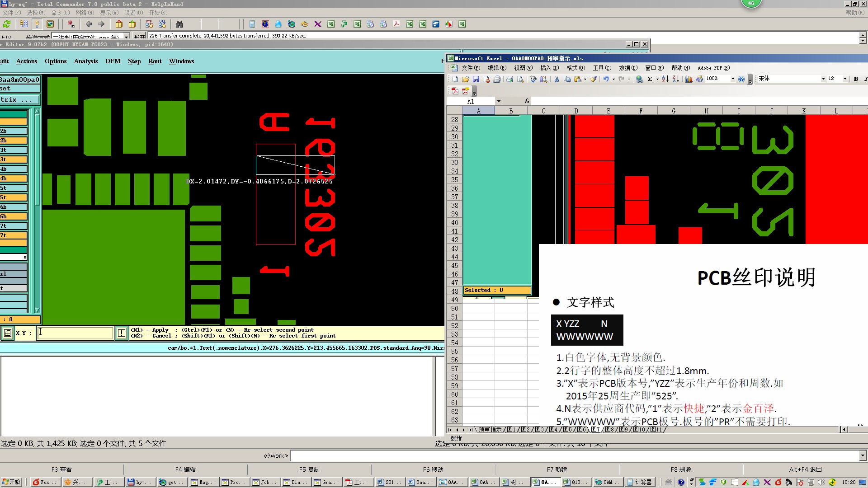868x488 pixels.
Task: Open 计算器 from the taskbar
Action: 640,482
